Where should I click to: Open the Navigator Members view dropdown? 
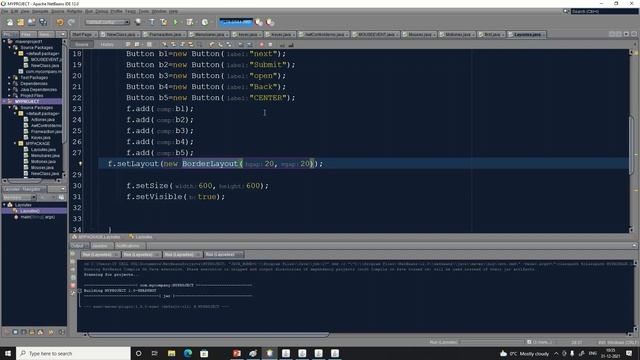(19, 197)
